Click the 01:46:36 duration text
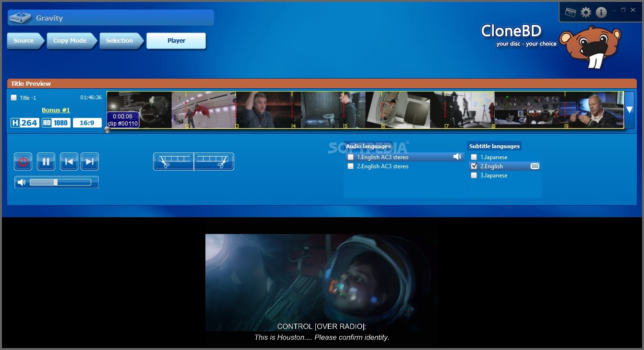Screen dimensions: 644x350 click(x=91, y=97)
